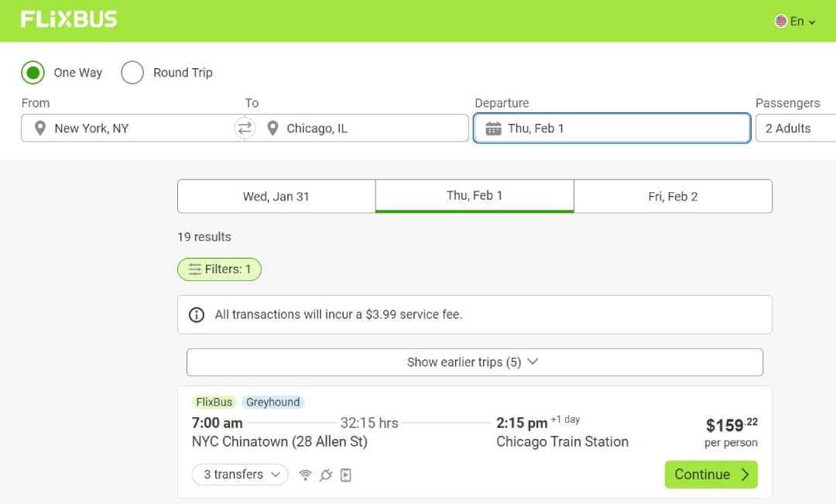Click Continue for the $159.22 trip
Screen dimensions: 836x504
711,474
